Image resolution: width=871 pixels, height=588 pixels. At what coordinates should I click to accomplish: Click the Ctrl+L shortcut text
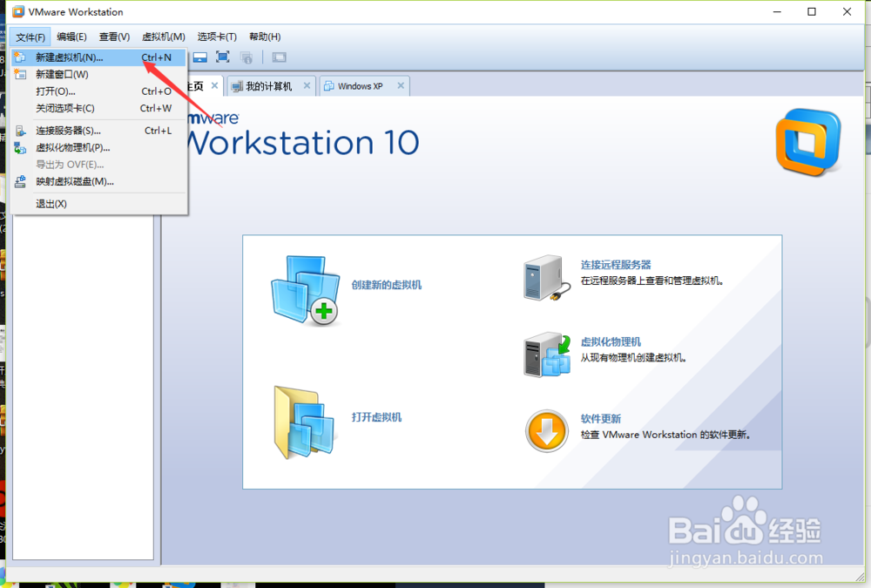[158, 131]
